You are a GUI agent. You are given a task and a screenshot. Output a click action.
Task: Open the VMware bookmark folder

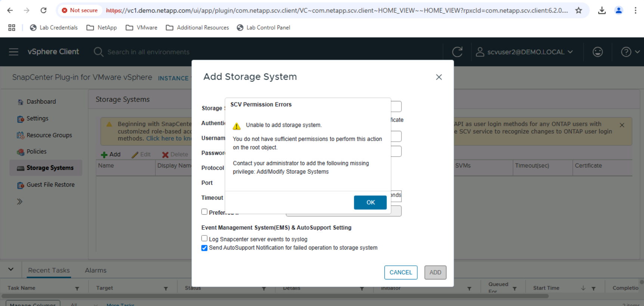(x=142, y=28)
